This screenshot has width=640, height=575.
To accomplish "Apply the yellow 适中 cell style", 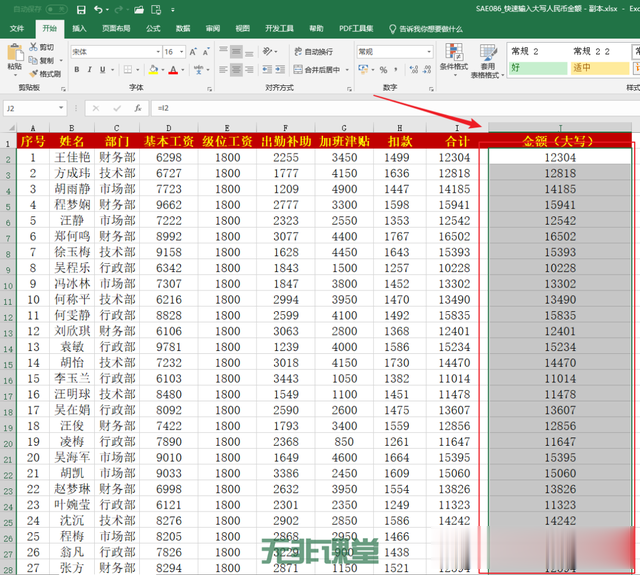I will click(600, 68).
